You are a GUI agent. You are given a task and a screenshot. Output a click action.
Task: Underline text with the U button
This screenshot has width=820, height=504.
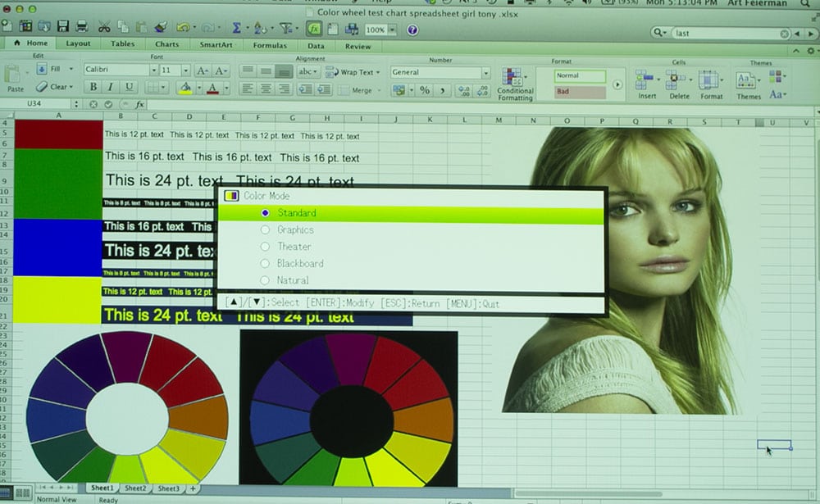click(129, 87)
